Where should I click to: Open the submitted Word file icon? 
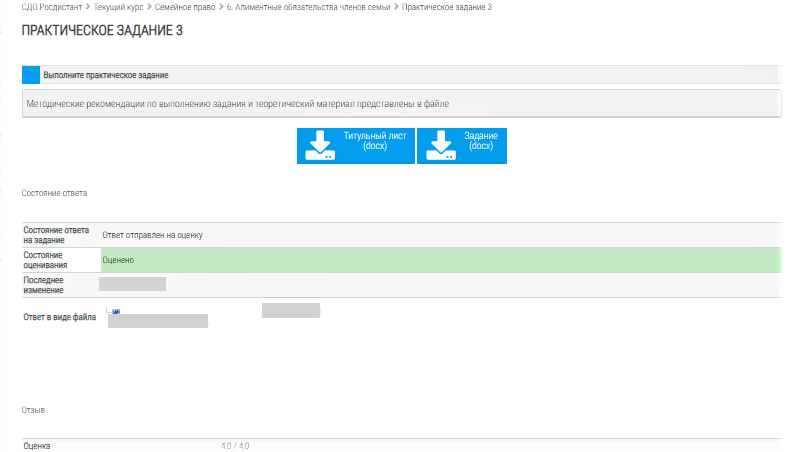(x=115, y=311)
